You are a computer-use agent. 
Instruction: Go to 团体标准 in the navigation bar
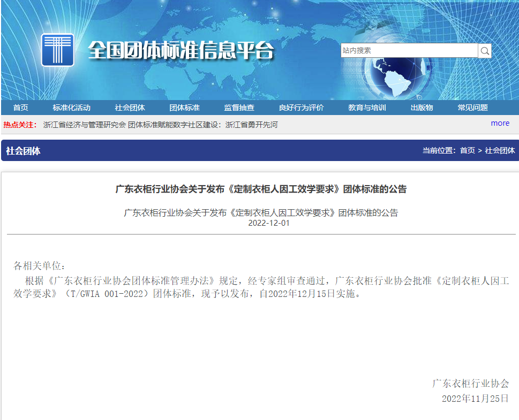(184, 108)
